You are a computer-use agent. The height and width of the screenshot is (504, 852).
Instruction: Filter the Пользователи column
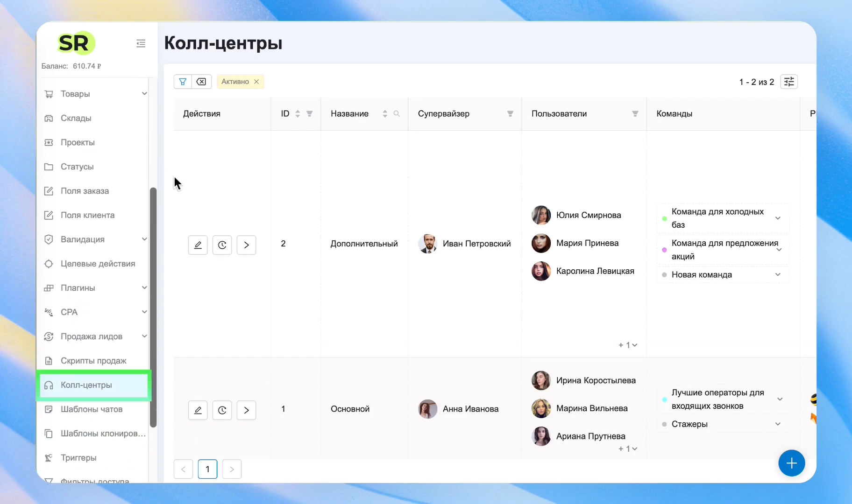click(635, 114)
